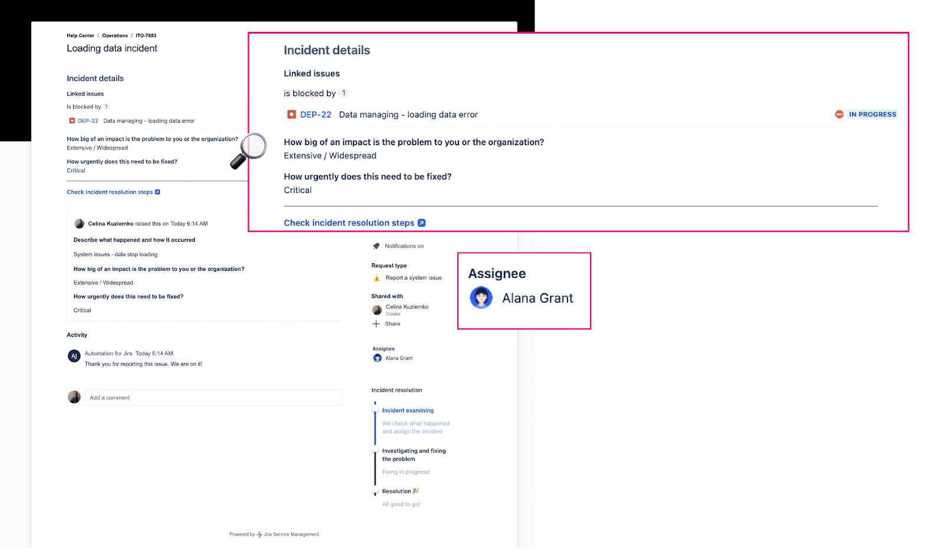944x560 pixels.
Task: Click the Jira Service Management logo in the footer
Action: 260,534
